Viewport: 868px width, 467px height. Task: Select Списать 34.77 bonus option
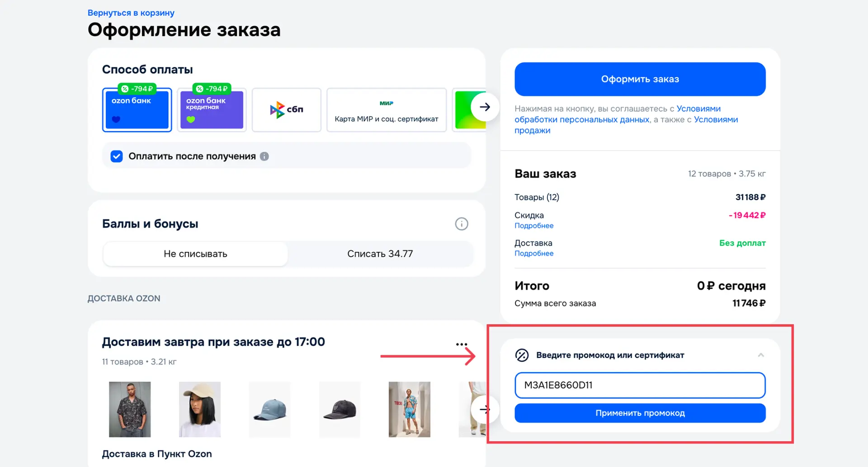tap(380, 254)
